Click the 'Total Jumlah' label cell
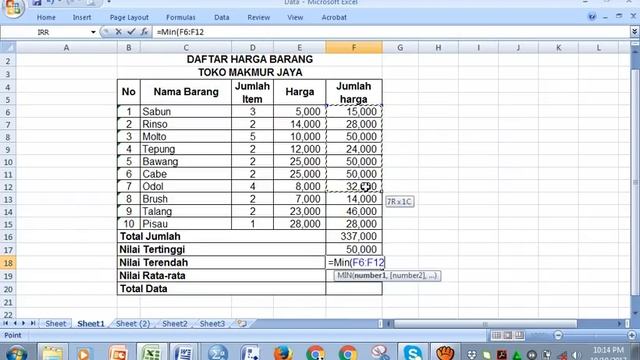Viewport: 640px width, 360px height. click(221, 236)
